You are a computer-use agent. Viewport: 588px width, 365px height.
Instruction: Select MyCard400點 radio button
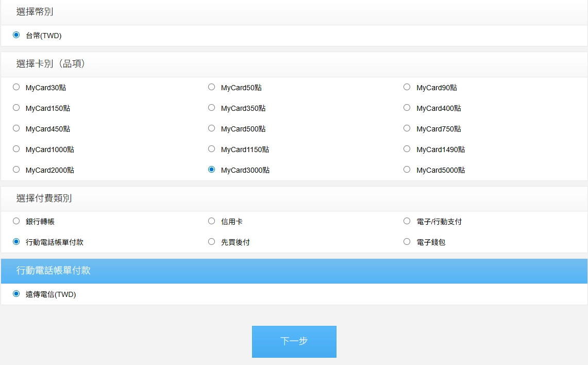407,108
